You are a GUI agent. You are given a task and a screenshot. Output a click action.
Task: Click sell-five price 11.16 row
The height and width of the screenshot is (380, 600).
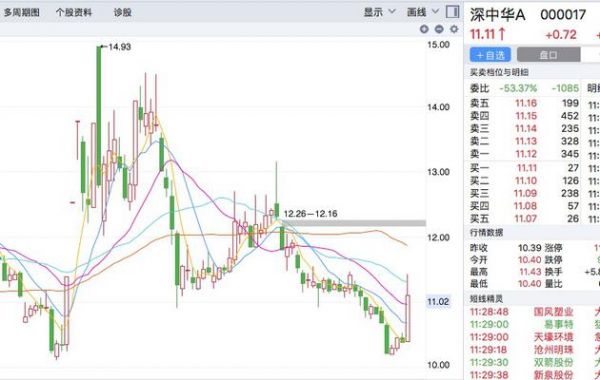tap(524, 103)
